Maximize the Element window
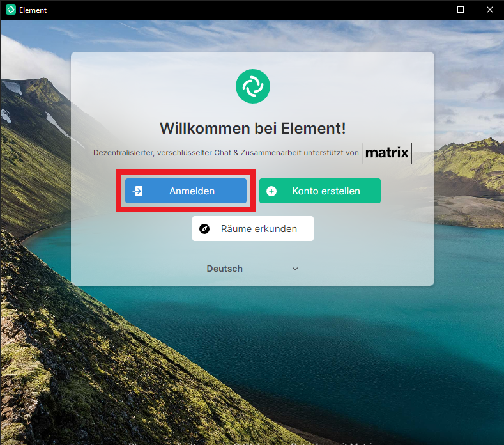This screenshot has height=445, width=504. point(460,10)
